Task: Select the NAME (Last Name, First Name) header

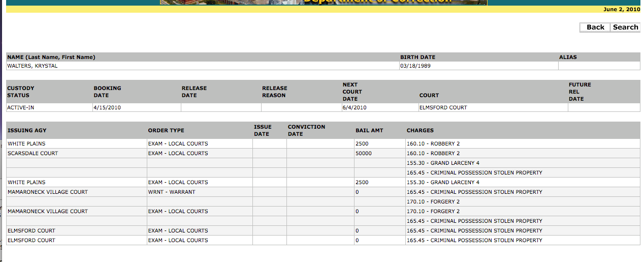Action: coord(51,57)
